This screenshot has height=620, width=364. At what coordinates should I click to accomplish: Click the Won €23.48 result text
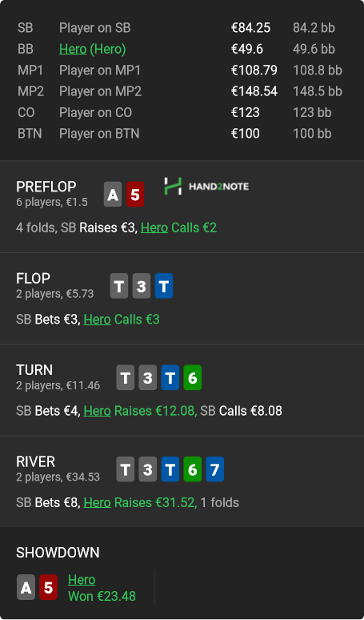pyautogui.click(x=102, y=596)
